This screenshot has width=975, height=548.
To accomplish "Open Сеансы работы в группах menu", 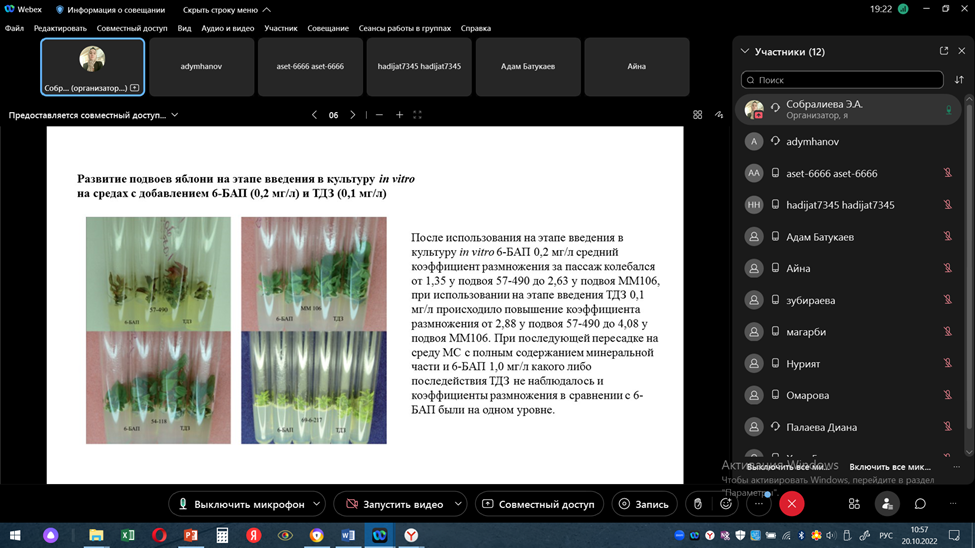I will tap(405, 28).
